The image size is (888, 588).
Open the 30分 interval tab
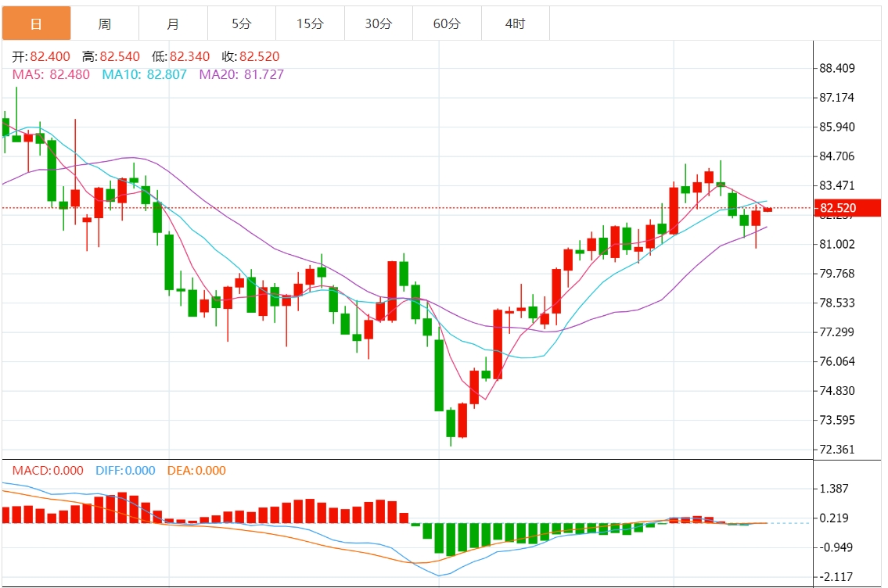click(x=379, y=23)
